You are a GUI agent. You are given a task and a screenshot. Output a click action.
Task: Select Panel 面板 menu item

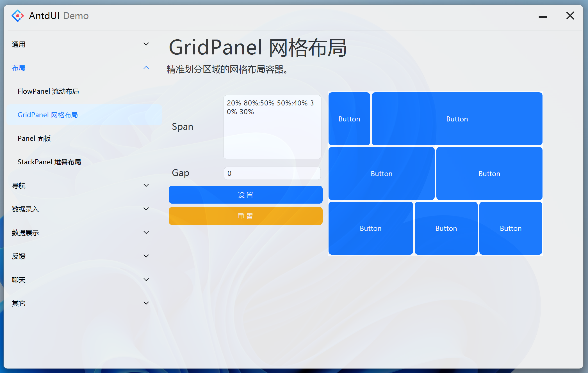(34, 139)
